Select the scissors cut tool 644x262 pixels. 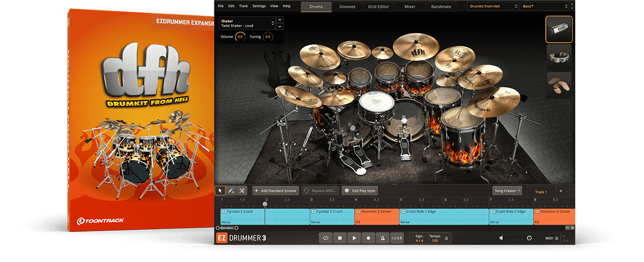242,191
